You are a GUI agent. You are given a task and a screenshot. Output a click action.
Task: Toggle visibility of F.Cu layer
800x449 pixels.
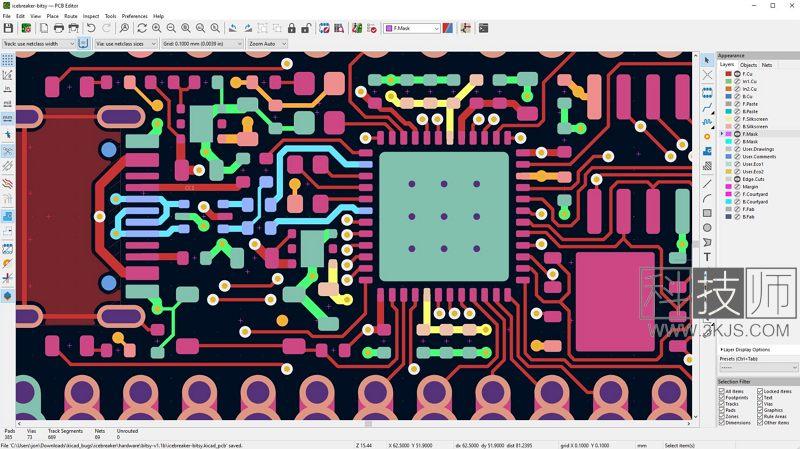tap(737, 74)
